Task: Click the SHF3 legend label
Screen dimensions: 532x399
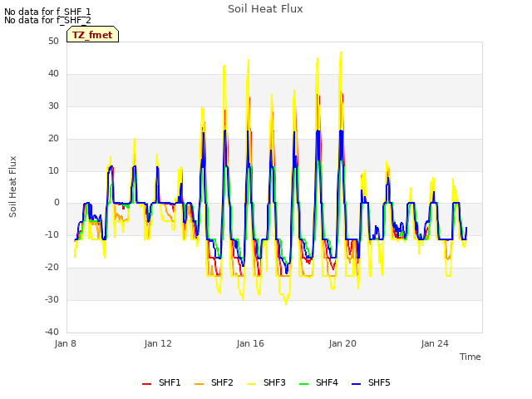Action: click(274, 382)
